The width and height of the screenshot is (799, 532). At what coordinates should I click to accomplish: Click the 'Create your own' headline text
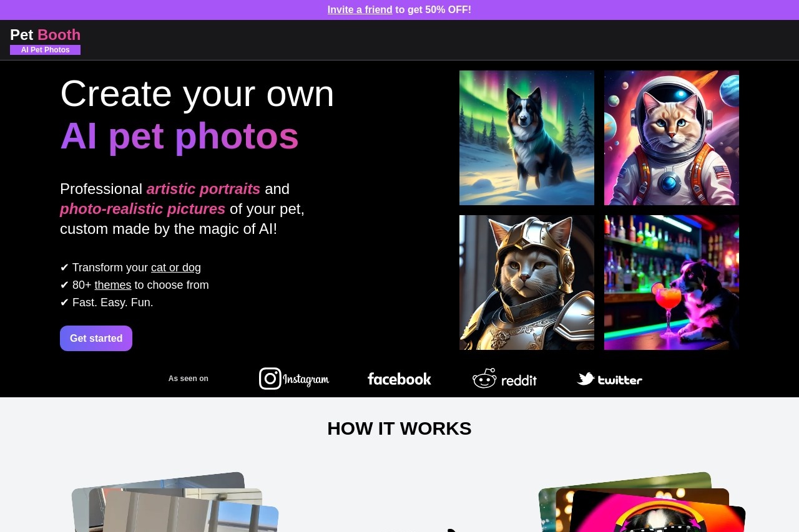tap(197, 94)
